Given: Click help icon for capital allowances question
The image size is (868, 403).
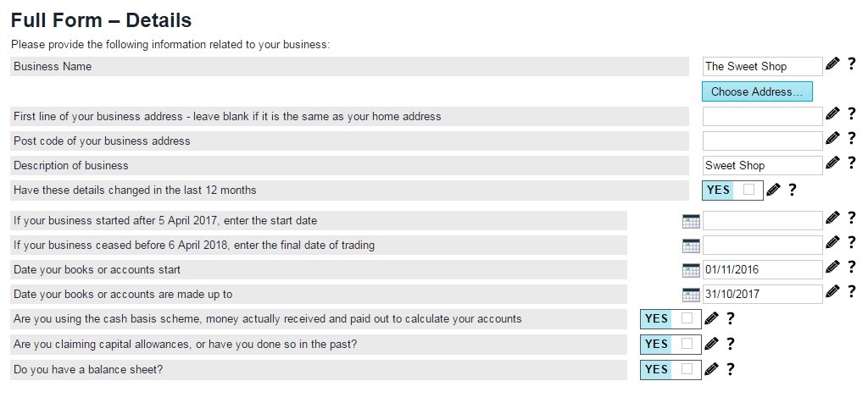Looking at the screenshot, I should (x=730, y=344).
